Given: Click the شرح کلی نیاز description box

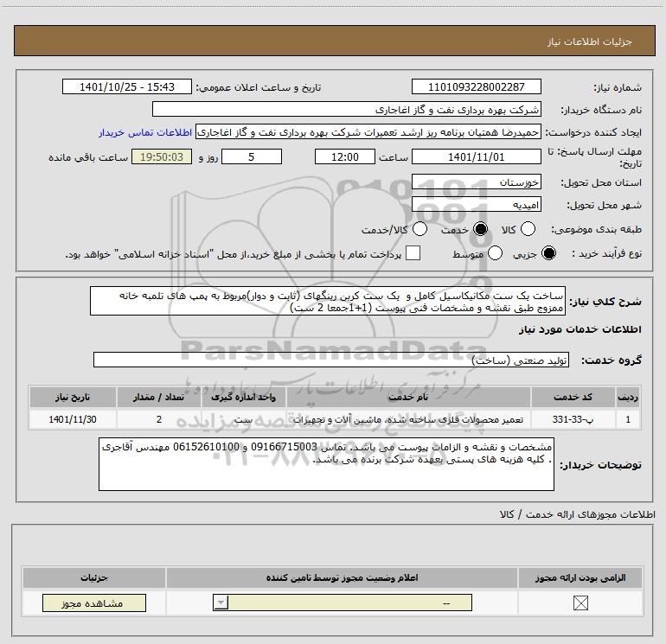Looking at the screenshot, I should coord(328,301).
